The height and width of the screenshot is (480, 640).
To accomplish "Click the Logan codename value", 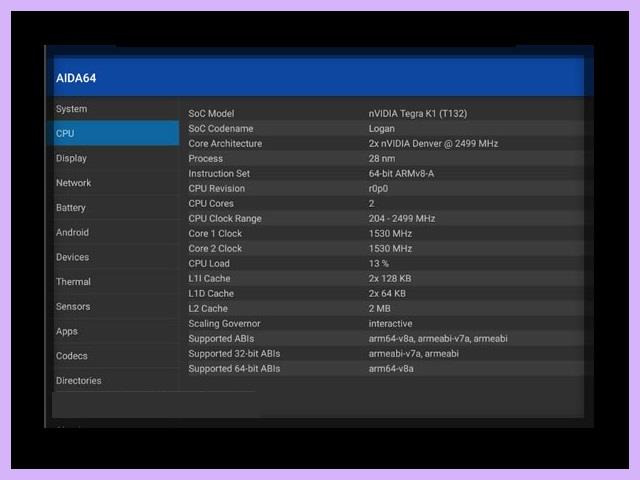I will point(382,129).
